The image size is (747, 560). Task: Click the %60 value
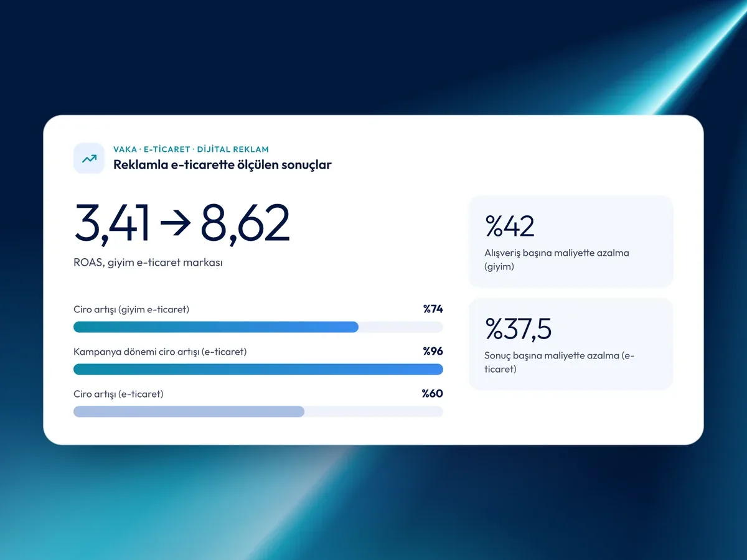pyautogui.click(x=433, y=393)
